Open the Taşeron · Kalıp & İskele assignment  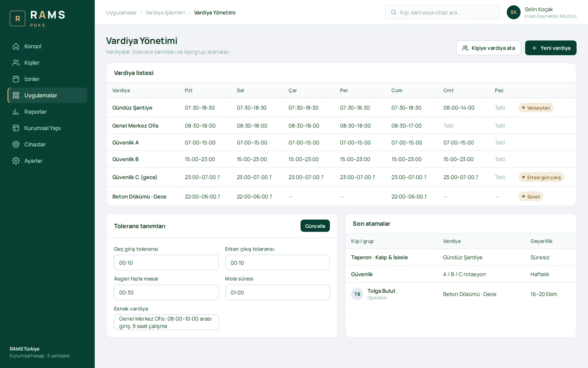[x=461, y=257]
